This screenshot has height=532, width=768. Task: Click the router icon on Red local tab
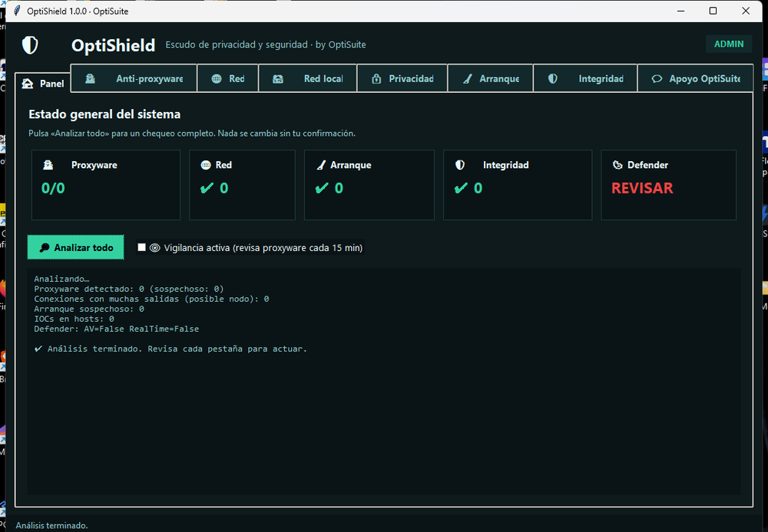(x=278, y=78)
